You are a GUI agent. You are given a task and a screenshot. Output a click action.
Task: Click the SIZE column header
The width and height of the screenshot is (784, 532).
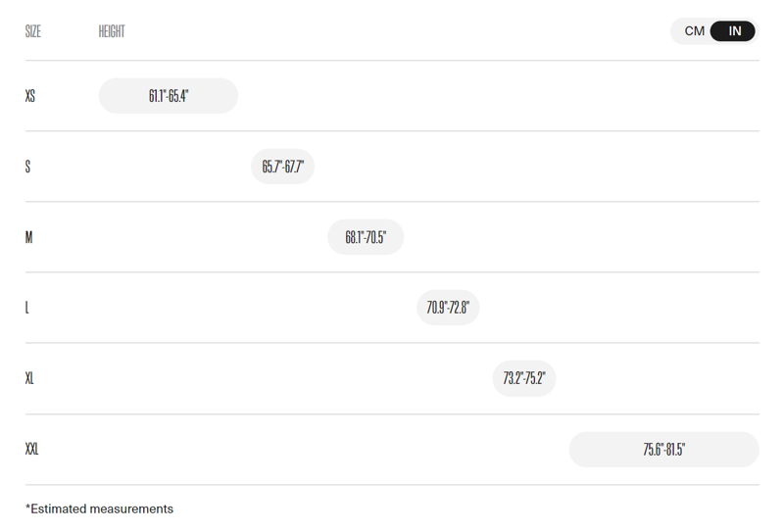coord(33,31)
